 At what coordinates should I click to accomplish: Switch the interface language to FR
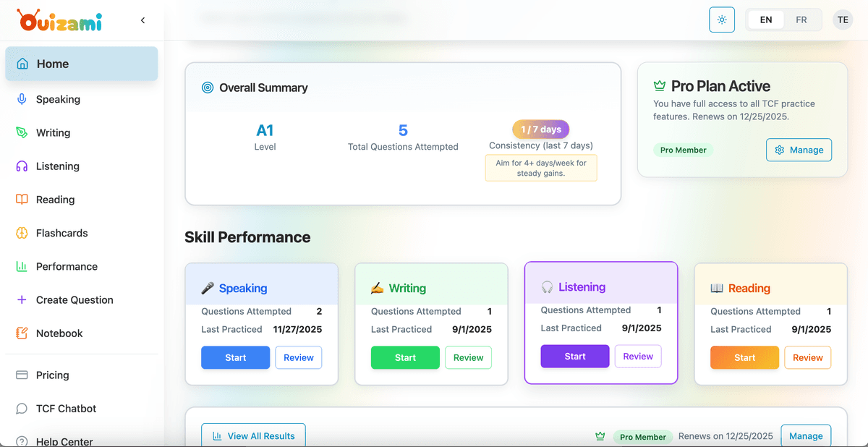801,20
